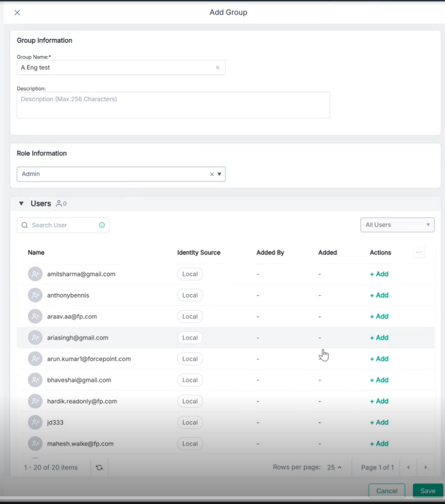Click the Cancel button
The image size is (445, 504).
pos(387,491)
